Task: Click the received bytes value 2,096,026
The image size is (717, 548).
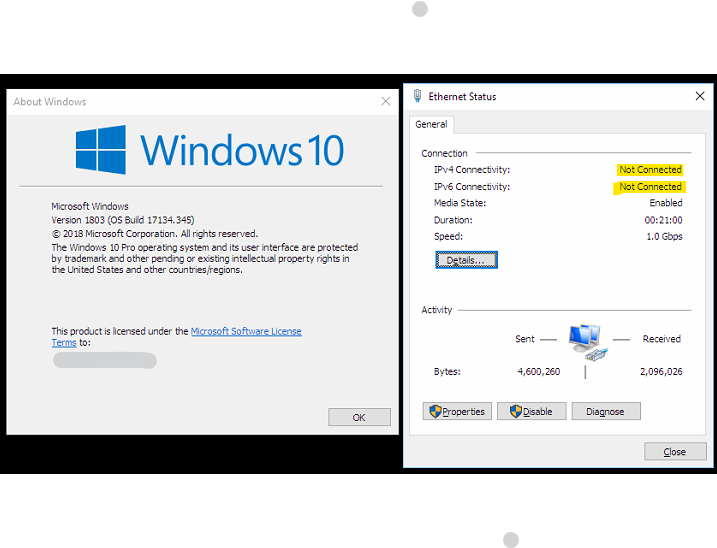Action: click(661, 371)
